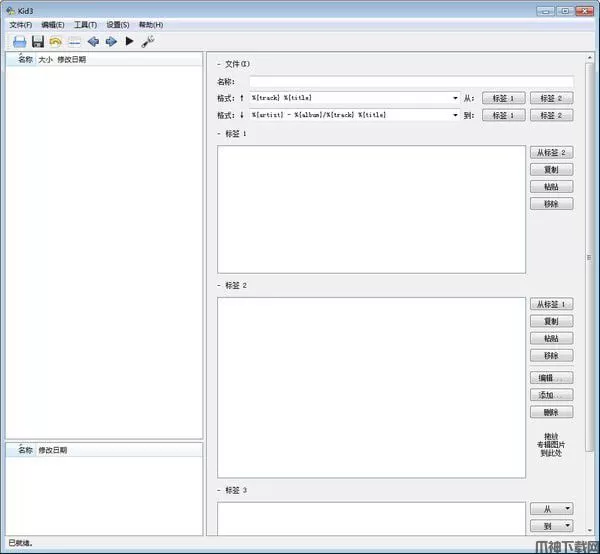
Task: Open the 工具(T) menu
Action: [85, 24]
